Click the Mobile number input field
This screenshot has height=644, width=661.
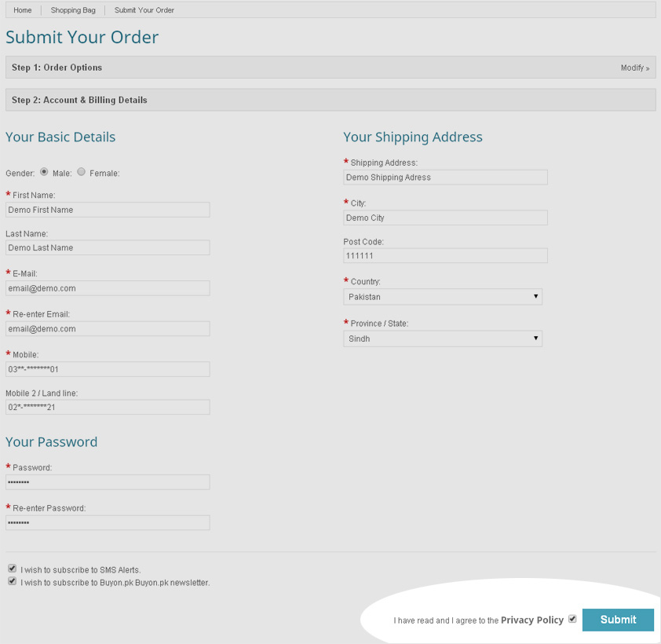click(x=108, y=369)
